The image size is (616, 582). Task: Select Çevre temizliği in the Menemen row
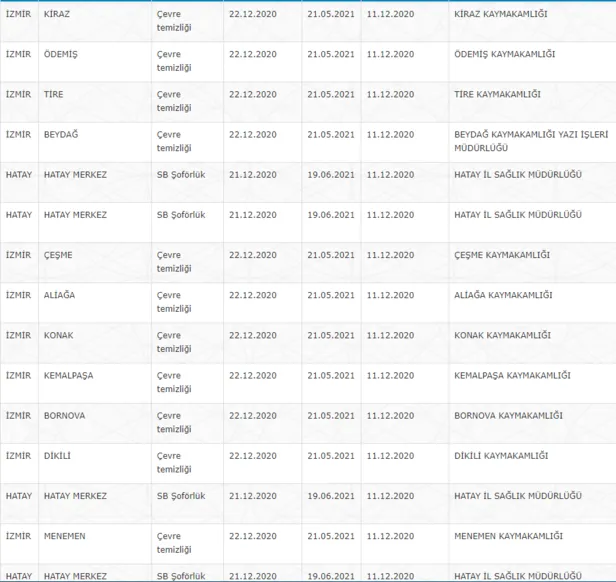pos(174,543)
